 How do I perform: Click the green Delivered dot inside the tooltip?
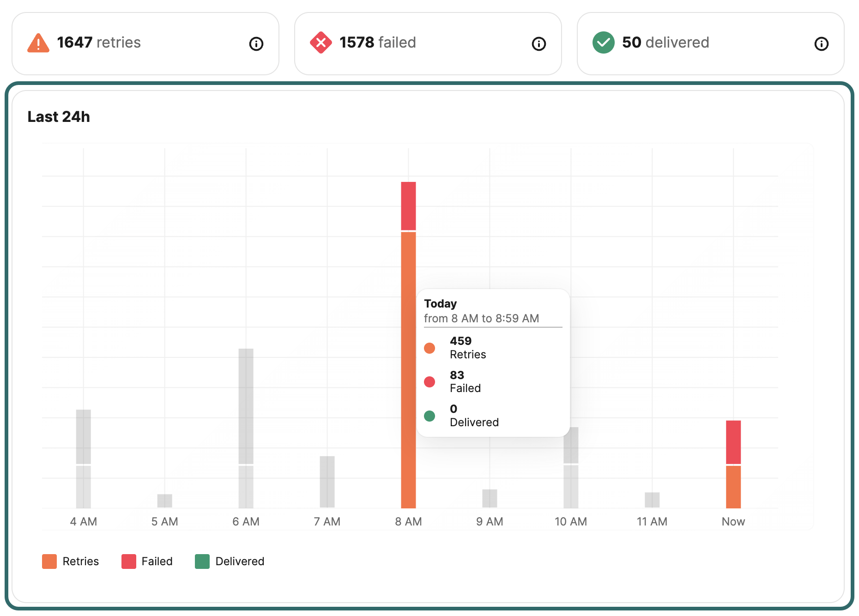click(430, 416)
